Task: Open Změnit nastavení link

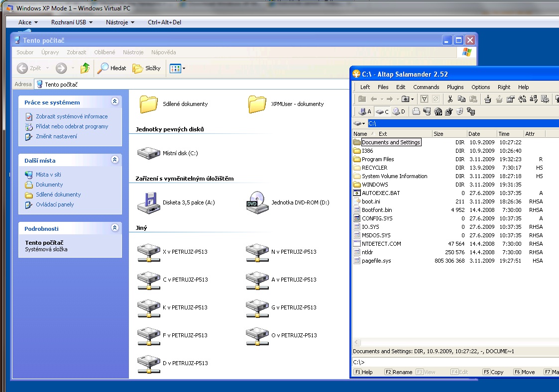Action: pos(56,136)
